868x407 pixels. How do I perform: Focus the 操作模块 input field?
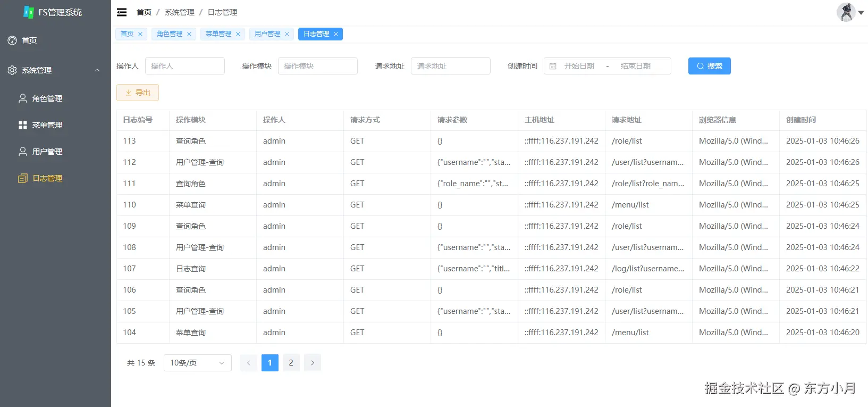pos(318,66)
